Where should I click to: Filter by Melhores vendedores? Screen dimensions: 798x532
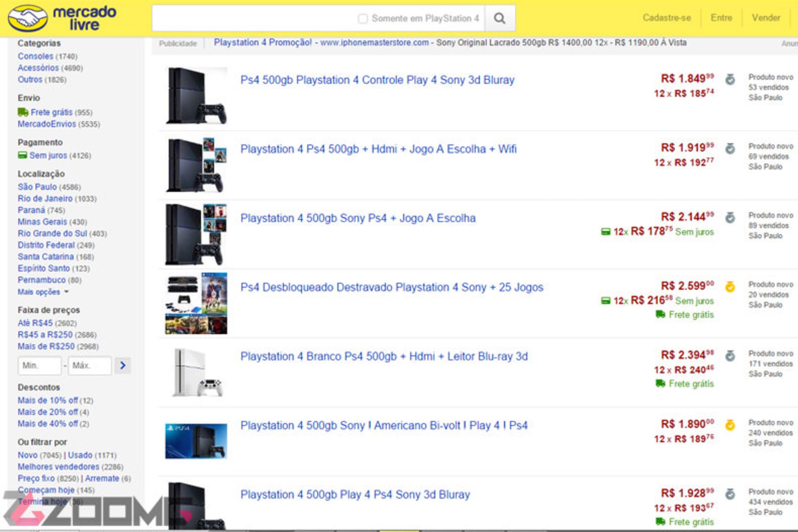point(58,467)
